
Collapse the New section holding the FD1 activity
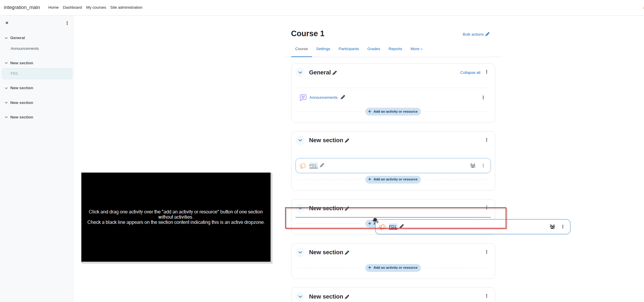(300, 140)
